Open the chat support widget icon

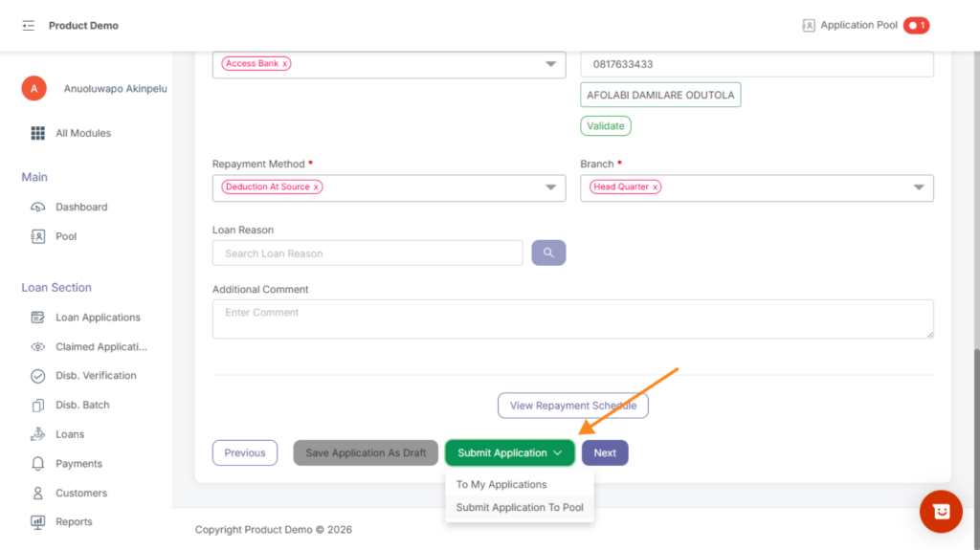(941, 512)
